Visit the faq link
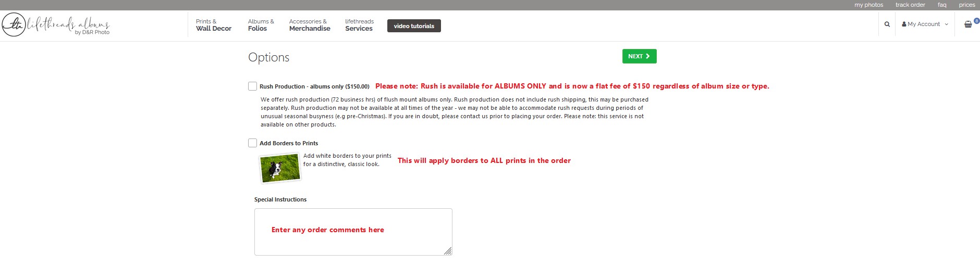The height and width of the screenshot is (265, 980). pyautogui.click(x=942, y=5)
